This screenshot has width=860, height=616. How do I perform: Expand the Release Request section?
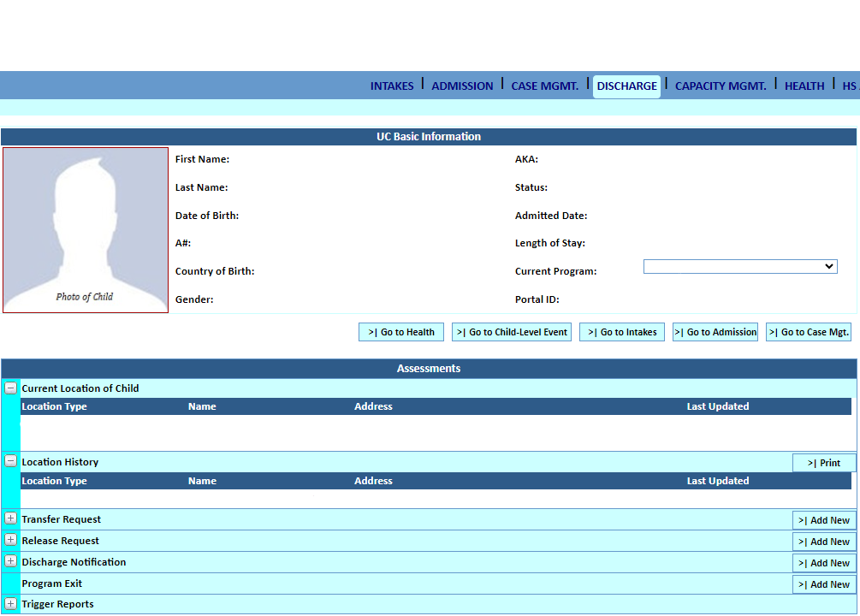click(10, 540)
